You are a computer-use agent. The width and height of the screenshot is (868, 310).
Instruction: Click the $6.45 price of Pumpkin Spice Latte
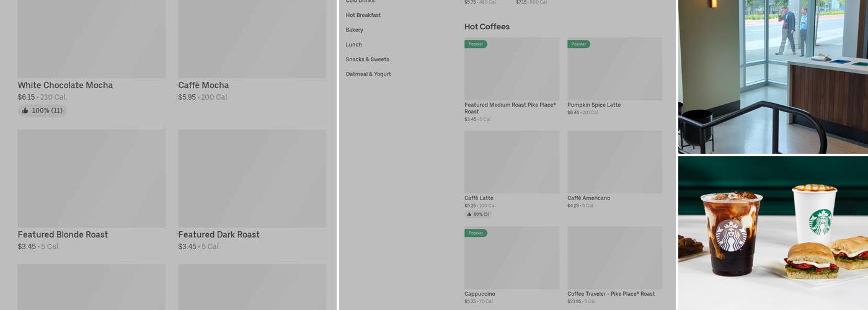tap(573, 113)
